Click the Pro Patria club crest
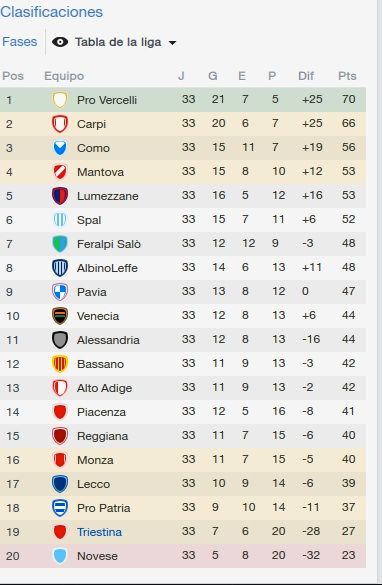The image size is (382, 585). [x=60, y=508]
